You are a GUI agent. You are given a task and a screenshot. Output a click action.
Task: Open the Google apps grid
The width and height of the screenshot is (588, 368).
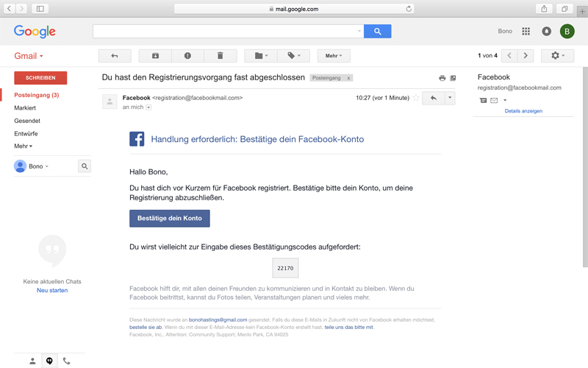pos(526,31)
